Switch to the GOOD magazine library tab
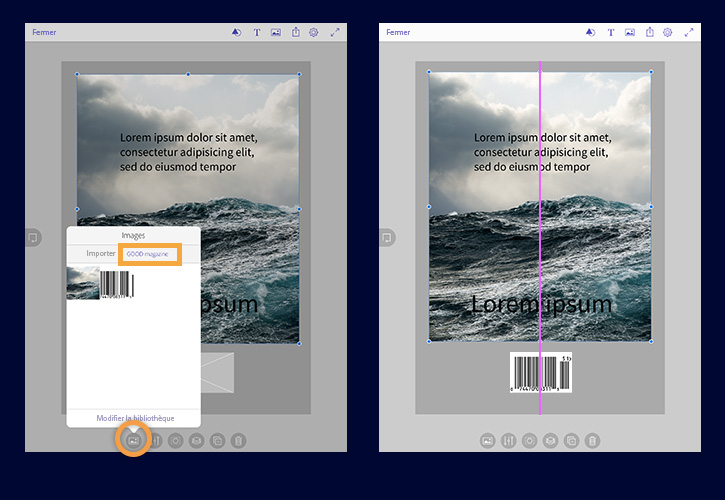 [x=147, y=254]
